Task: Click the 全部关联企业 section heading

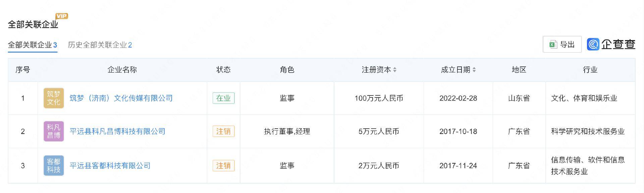Action: tap(33, 24)
